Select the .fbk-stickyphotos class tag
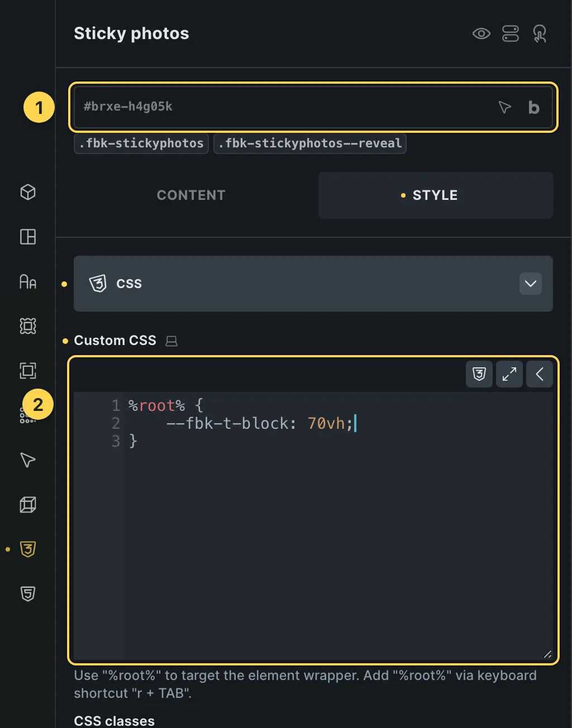This screenshot has height=728, width=572. [x=141, y=143]
